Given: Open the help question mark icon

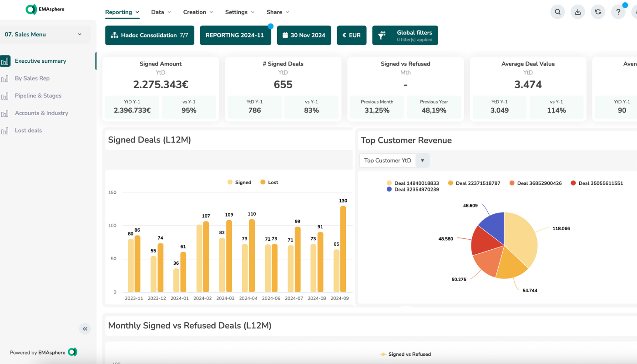Looking at the screenshot, I should [618, 12].
